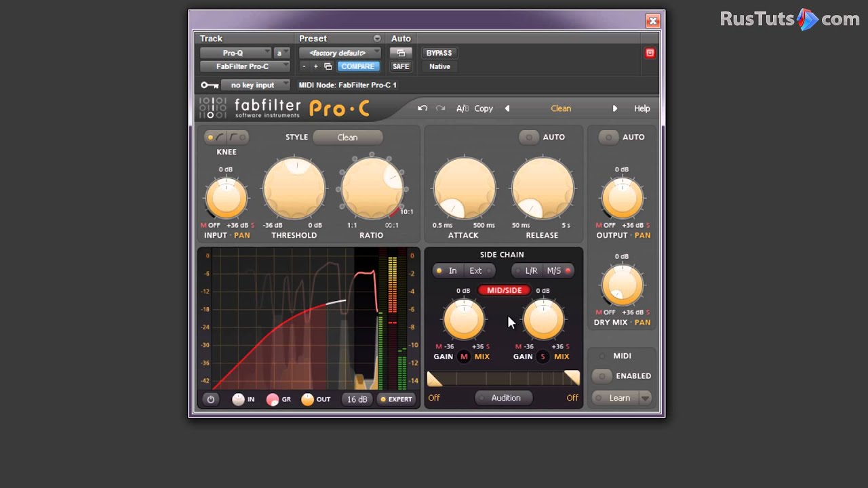The image size is (868, 488).
Task: Open FabFilter Pro-C plug-in selector dropdown
Action: pyautogui.click(x=245, y=66)
